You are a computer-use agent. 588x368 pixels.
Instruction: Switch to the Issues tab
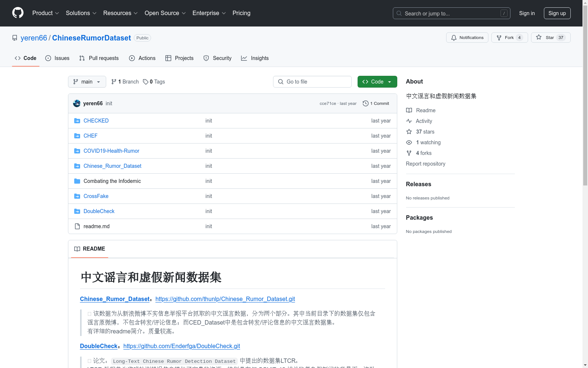[x=57, y=58]
